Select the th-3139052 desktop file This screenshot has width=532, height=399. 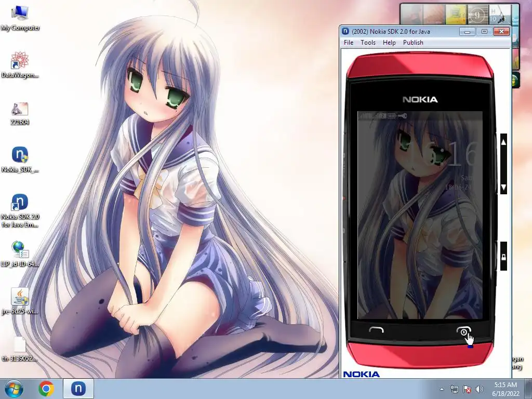[20, 349]
